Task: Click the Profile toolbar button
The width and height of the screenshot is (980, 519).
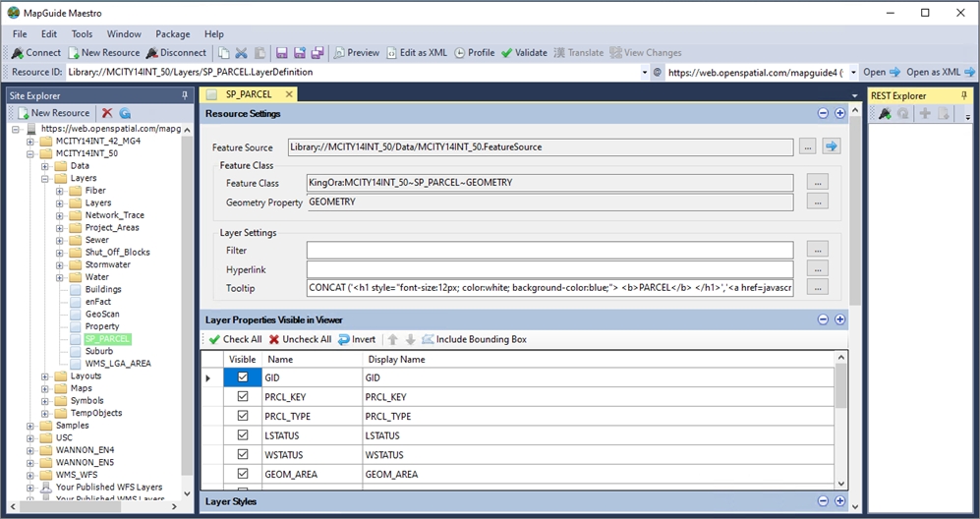Action: [x=474, y=53]
